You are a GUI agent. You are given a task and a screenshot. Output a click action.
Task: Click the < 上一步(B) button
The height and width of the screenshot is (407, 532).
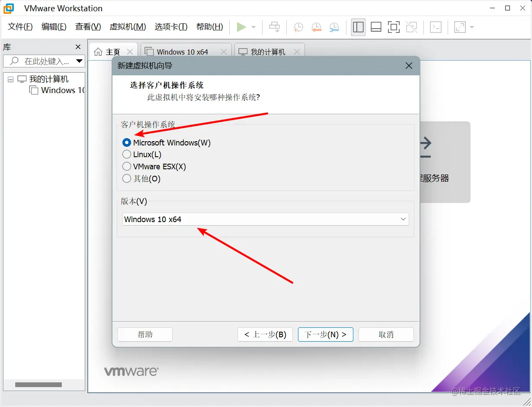point(265,334)
